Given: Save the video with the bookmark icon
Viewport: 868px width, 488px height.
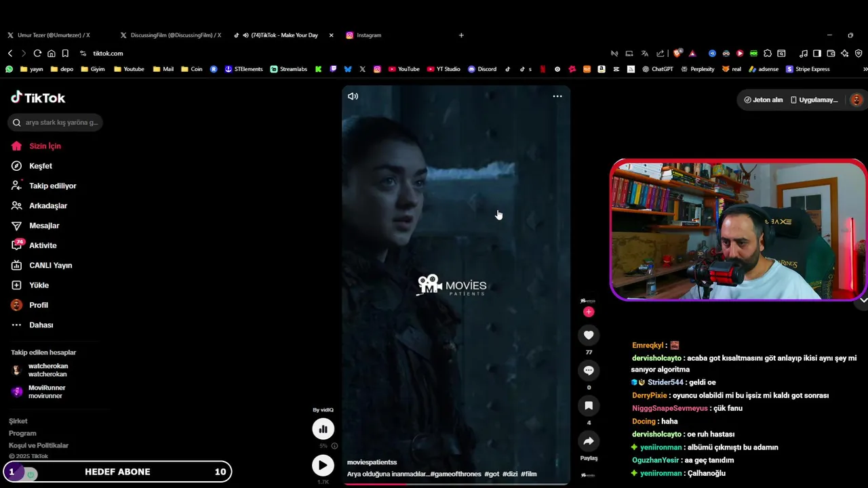Looking at the screenshot, I should [589, 405].
